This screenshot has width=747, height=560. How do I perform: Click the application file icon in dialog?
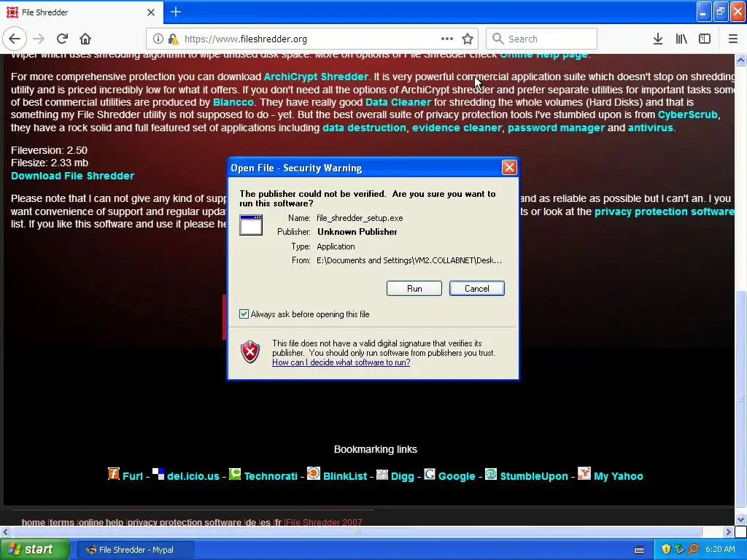tap(251, 225)
